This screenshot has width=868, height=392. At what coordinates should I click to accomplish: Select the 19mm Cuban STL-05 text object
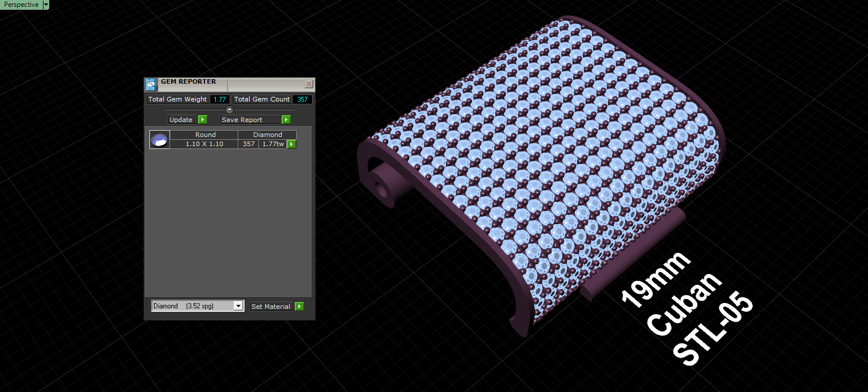point(686,310)
